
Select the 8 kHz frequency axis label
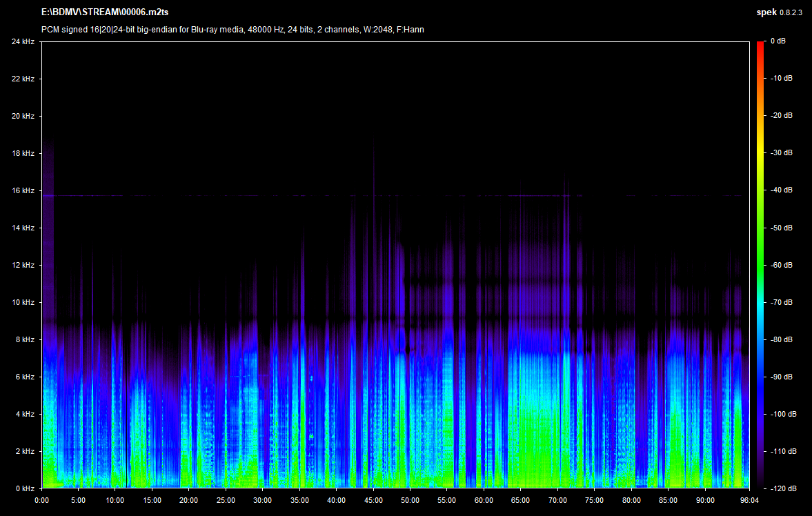tap(25, 340)
